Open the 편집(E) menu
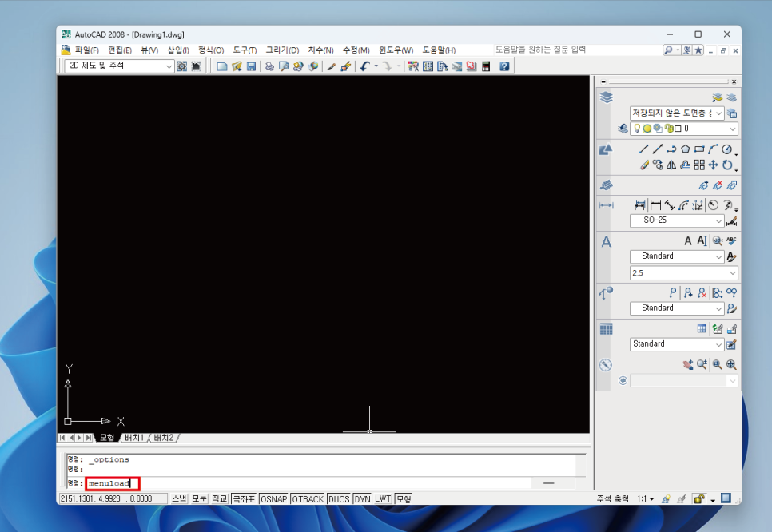Viewport: 772px width, 532px height. 120,50
